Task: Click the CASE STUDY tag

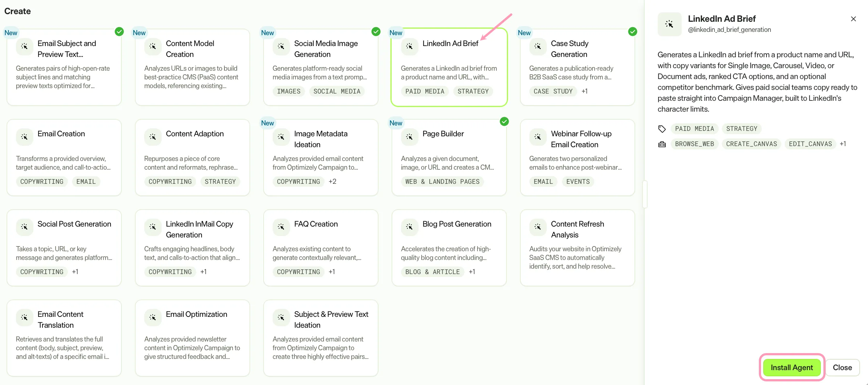Action: 553,91
